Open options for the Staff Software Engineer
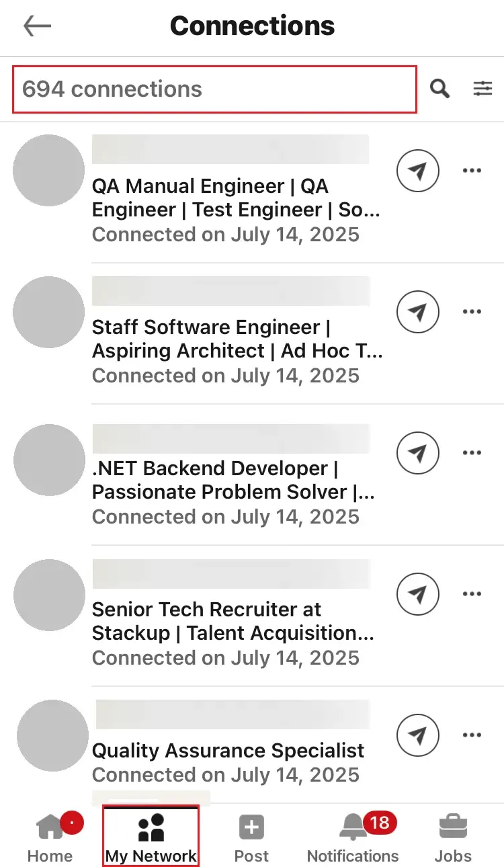The image size is (504, 867). [472, 311]
